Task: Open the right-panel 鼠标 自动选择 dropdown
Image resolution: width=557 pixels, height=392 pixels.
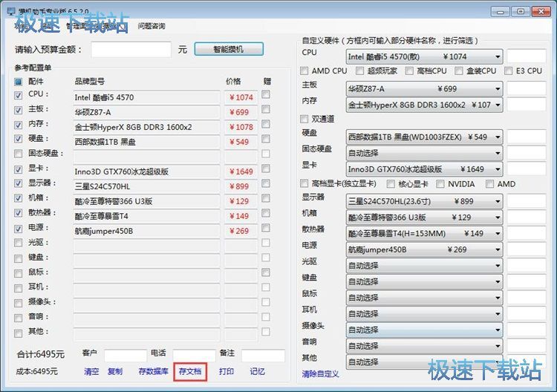Action: (x=425, y=298)
